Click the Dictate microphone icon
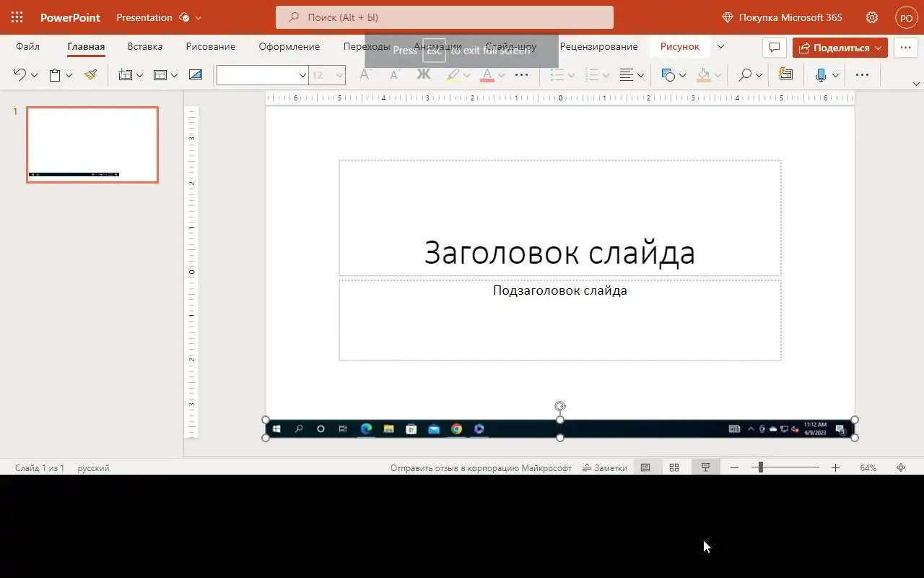The height and width of the screenshot is (578, 924). [x=821, y=74]
